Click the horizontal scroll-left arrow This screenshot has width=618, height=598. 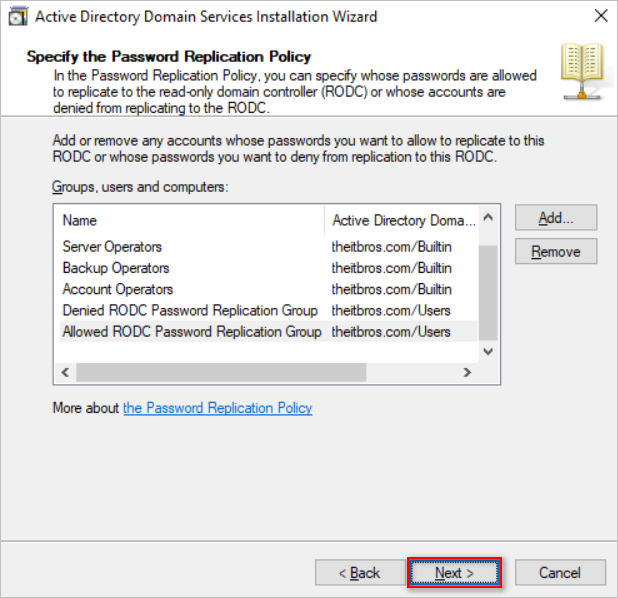click(x=65, y=373)
